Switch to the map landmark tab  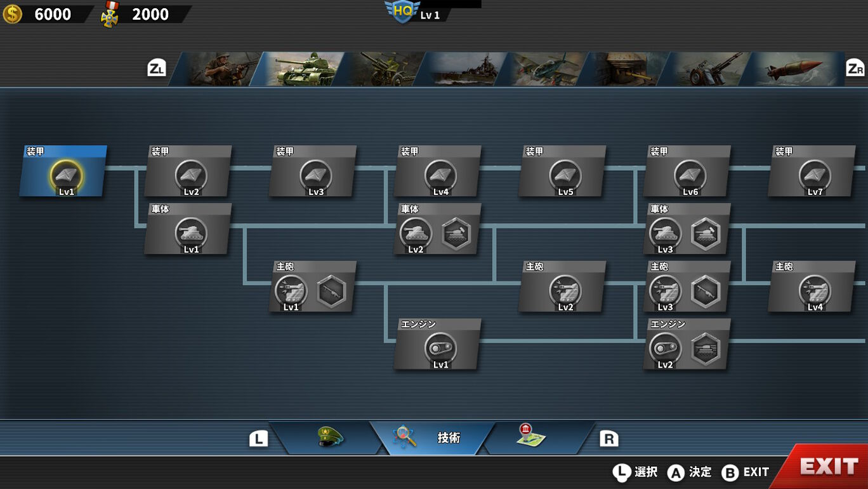coord(532,438)
